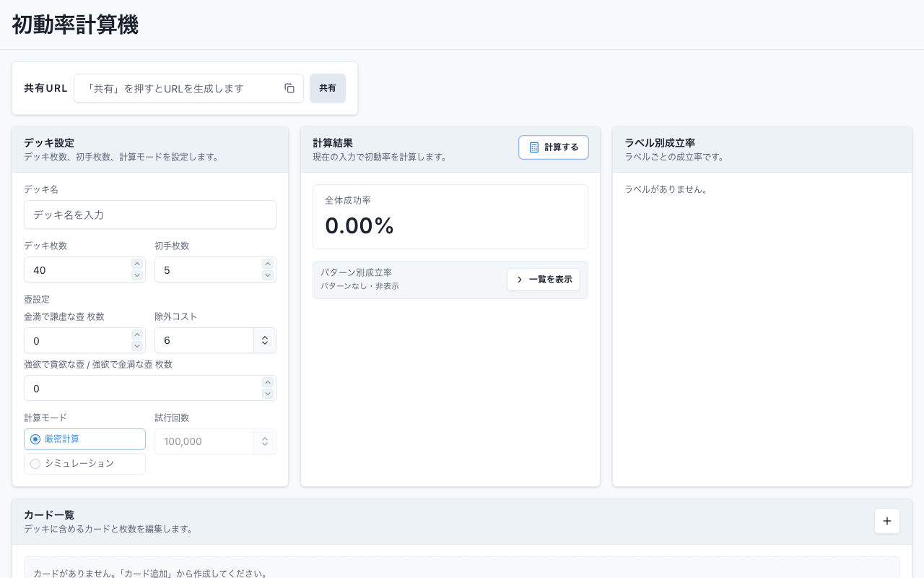Click the ラベルがありません。 text
924x578 pixels.
666,189
